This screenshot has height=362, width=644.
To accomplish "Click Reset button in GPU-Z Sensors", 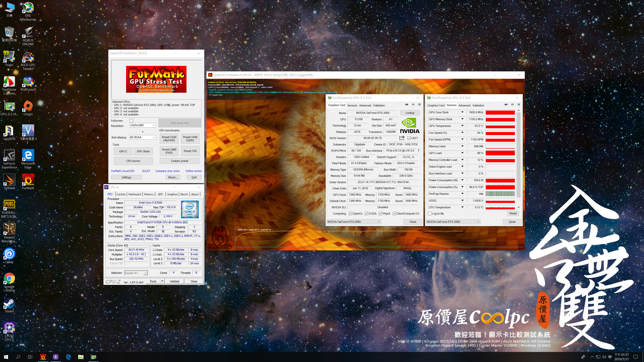I will click(513, 214).
